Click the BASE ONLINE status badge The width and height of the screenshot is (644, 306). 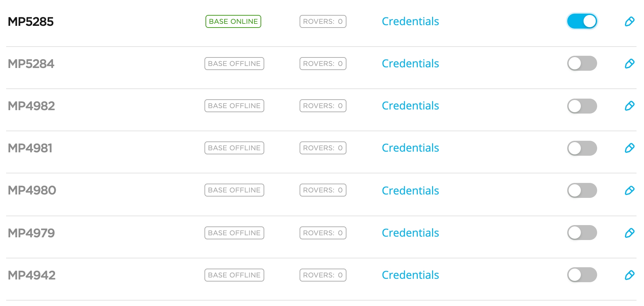click(233, 21)
